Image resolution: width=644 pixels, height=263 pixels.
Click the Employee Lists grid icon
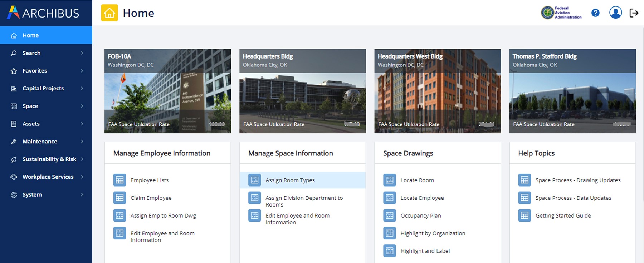(x=119, y=180)
